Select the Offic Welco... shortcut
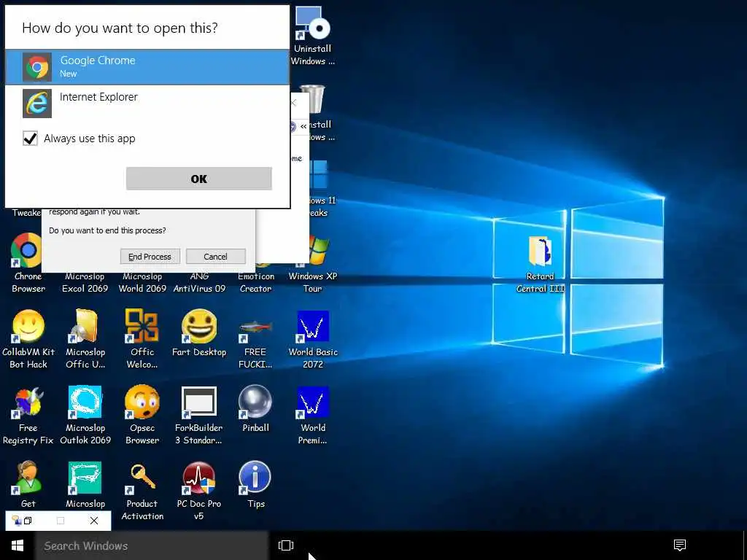 [x=142, y=338]
